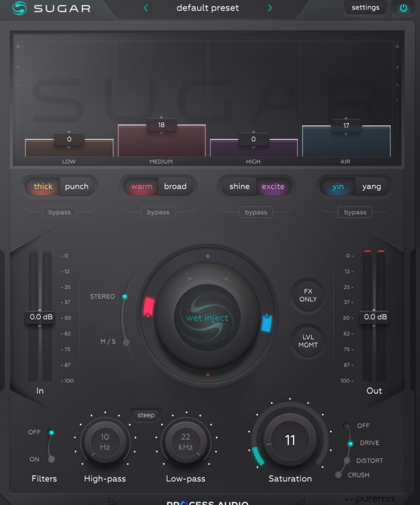
Task: Toggle the plugin power button
Action: pos(403,8)
